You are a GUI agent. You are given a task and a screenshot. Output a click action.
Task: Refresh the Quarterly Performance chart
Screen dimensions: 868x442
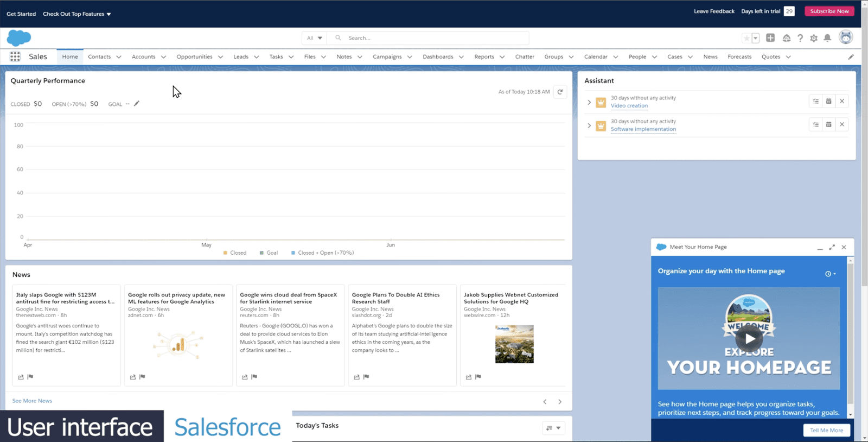click(x=560, y=92)
